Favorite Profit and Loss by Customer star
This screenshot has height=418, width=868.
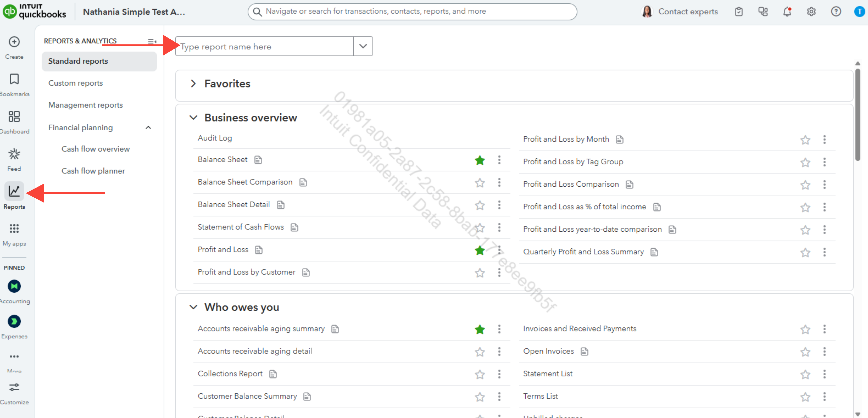pos(480,273)
